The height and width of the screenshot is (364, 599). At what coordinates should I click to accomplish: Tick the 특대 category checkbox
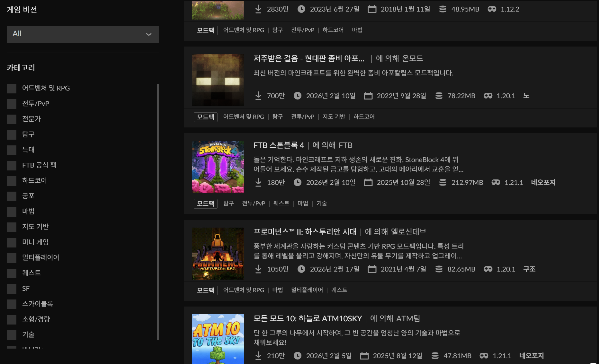12,150
